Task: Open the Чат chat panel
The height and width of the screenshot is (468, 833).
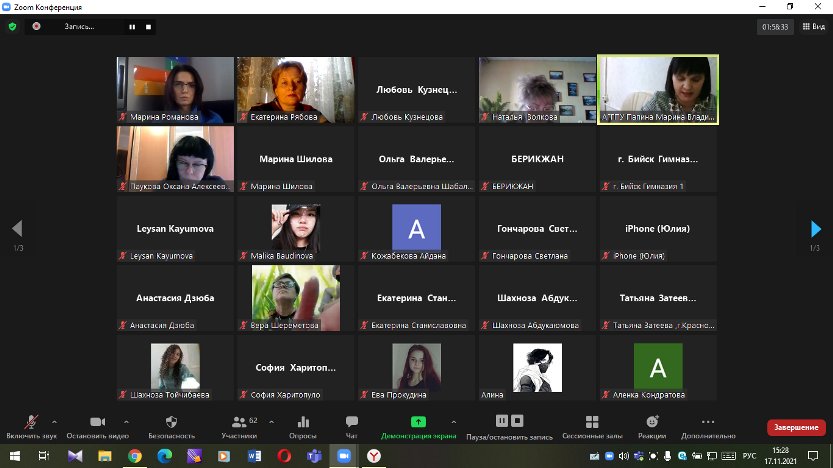Action: (x=351, y=424)
